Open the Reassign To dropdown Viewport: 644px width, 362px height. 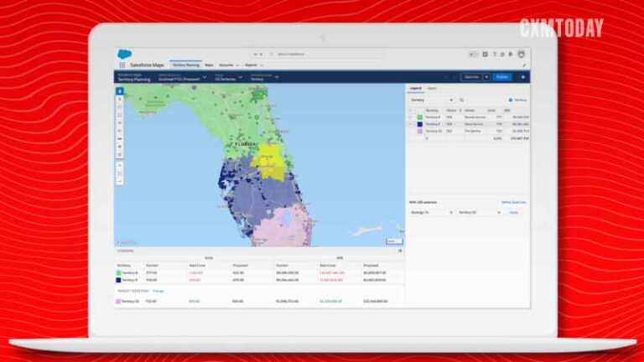(431, 213)
